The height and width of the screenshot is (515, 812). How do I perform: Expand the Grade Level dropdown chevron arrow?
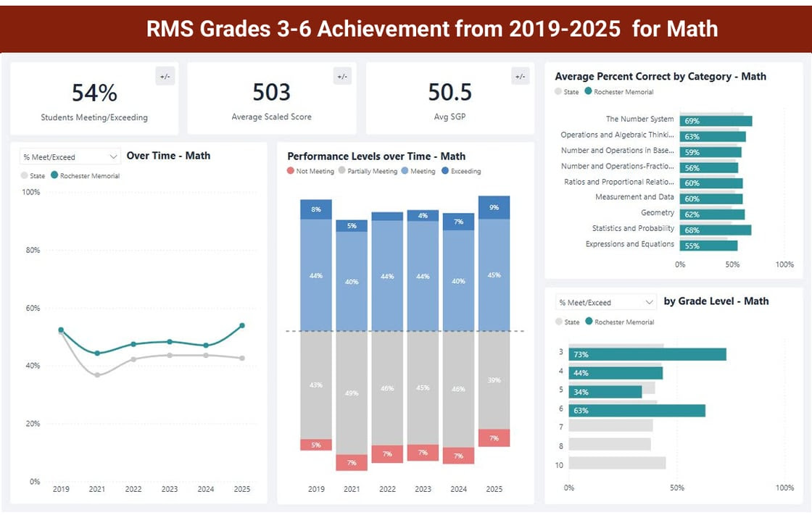tap(649, 302)
